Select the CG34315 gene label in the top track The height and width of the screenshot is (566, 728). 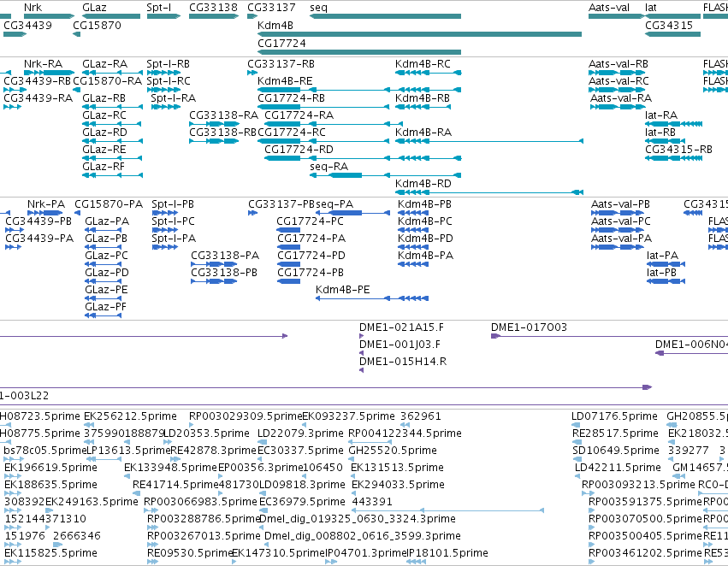[669, 26]
